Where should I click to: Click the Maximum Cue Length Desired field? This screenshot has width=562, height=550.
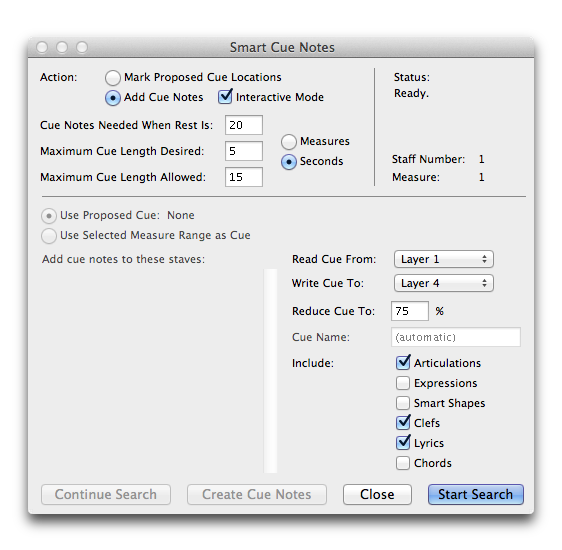[x=244, y=151]
